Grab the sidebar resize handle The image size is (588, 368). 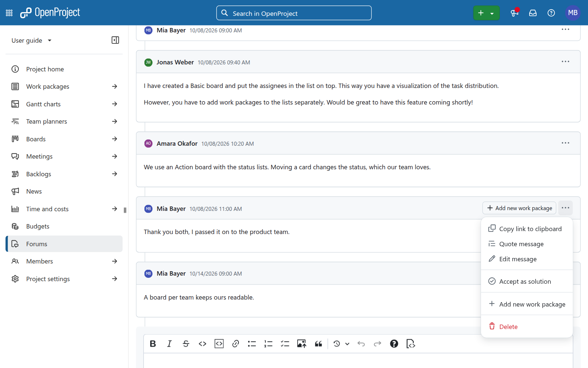pyautogui.click(x=125, y=210)
